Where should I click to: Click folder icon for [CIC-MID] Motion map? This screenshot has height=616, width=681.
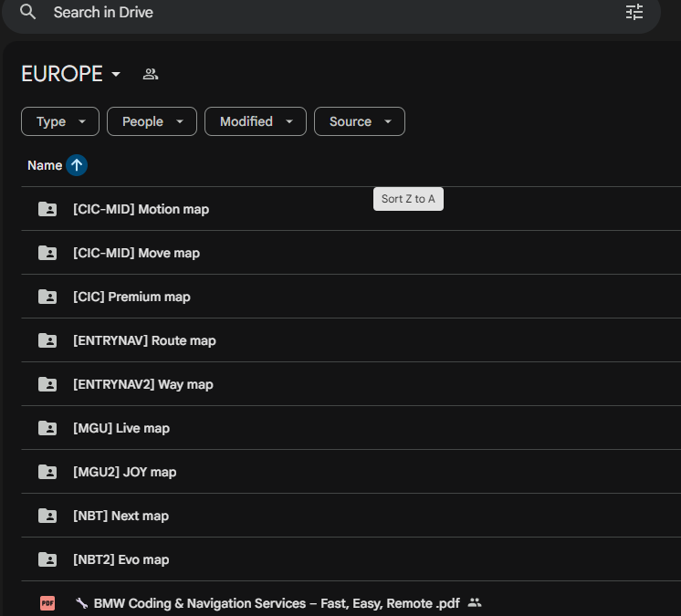tap(47, 209)
